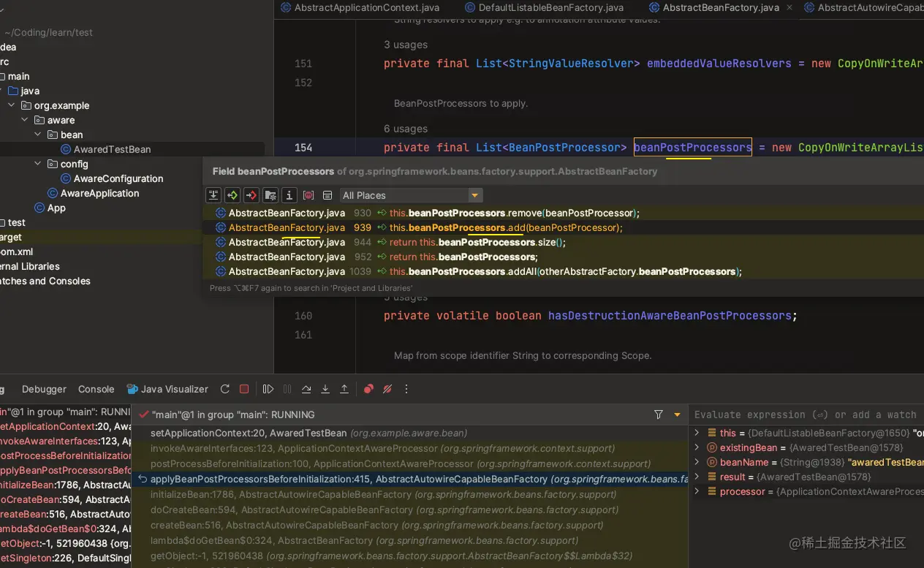
Task: Collapse the config package node
Action: (37, 164)
